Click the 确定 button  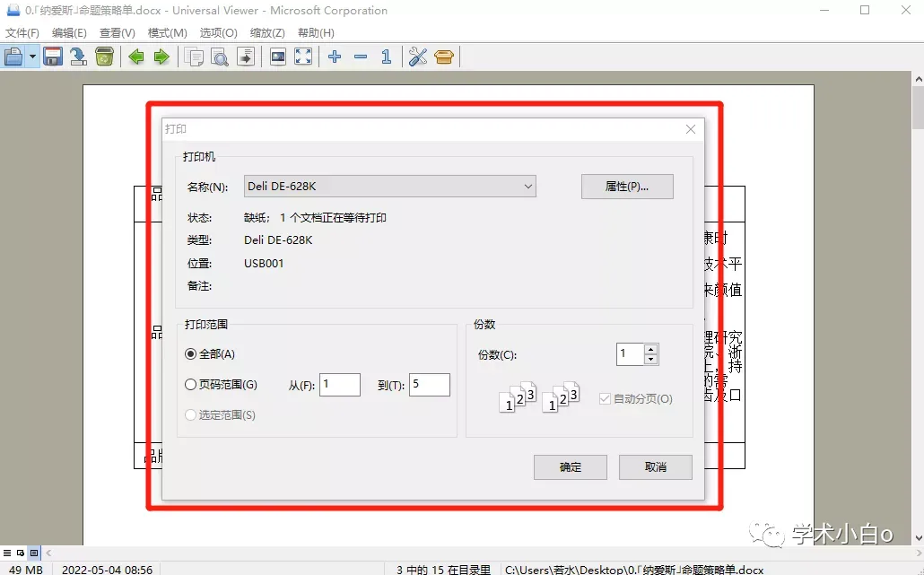pyautogui.click(x=571, y=467)
